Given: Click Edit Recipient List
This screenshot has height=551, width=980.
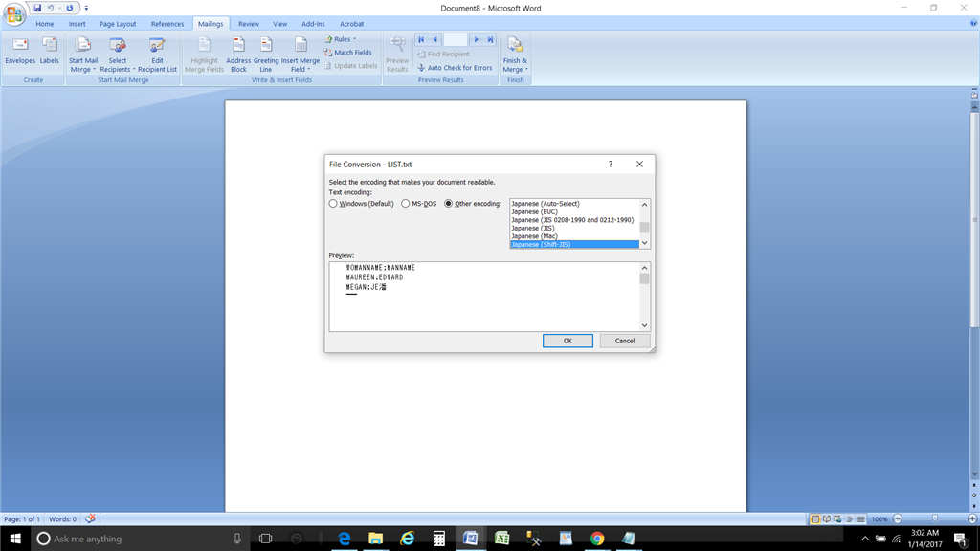Looking at the screenshot, I should (157, 55).
